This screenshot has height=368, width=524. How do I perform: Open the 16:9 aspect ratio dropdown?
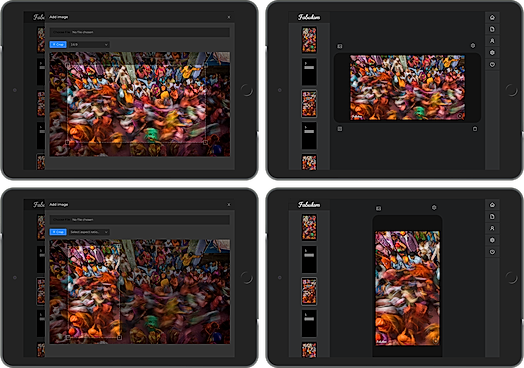[x=89, y=44]
